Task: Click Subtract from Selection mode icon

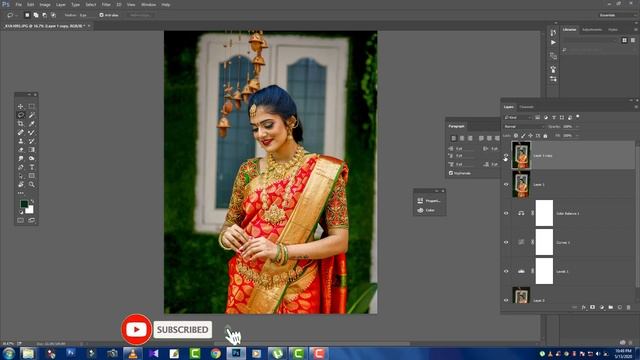Action: pyautogui.click(x=44, y=15)
